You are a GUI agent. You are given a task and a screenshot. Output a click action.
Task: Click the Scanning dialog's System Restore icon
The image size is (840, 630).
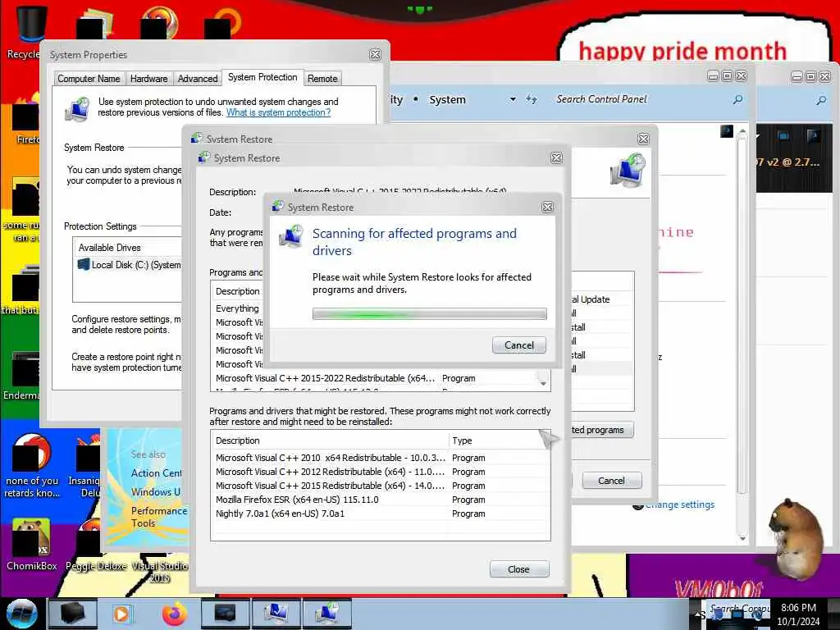pos(291,235)
